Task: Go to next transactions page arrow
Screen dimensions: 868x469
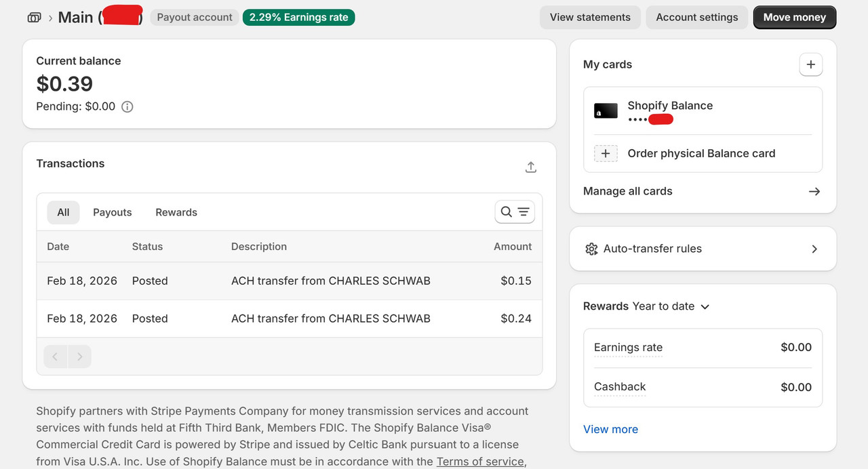Action: (x=79, y=356)
